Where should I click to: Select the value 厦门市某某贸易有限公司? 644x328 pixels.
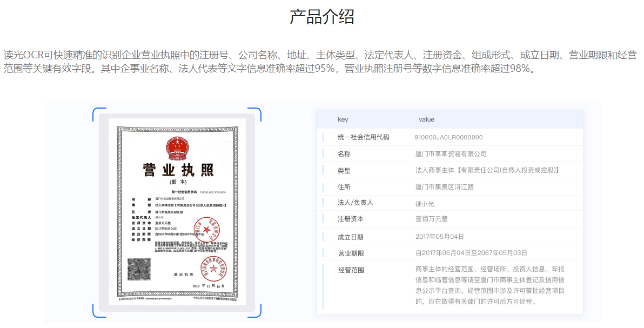[451, 153]
